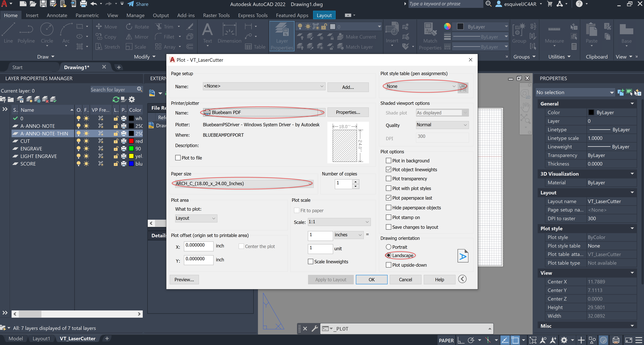
Task: Click the Dimension tool
Action: pyautogui.click(x=229, y=33)
